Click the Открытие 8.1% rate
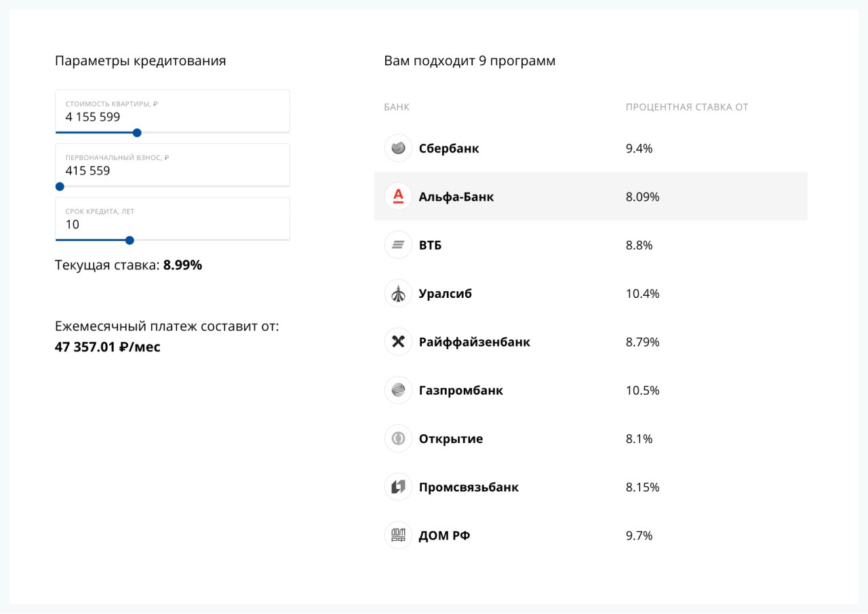This screenshot has width=868, height=614. pyautogui.click(x=639, y=439)
